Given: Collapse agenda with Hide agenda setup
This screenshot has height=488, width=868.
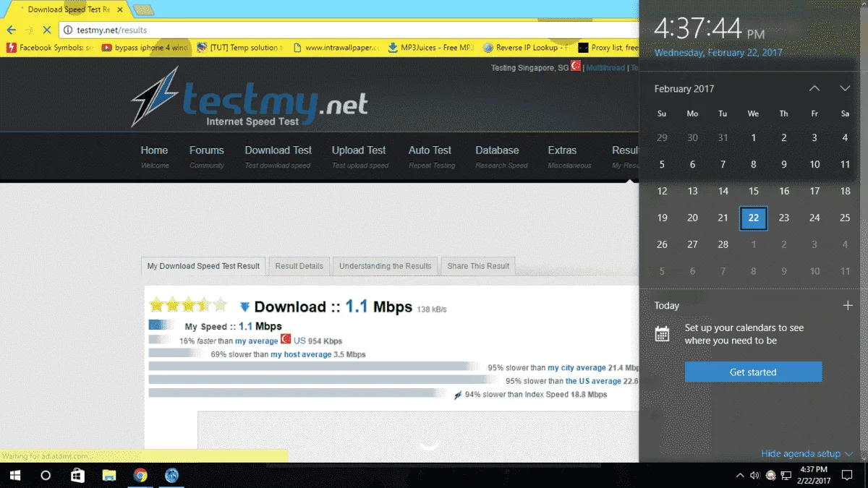Looking at the screenshot, I should (807, 453).
